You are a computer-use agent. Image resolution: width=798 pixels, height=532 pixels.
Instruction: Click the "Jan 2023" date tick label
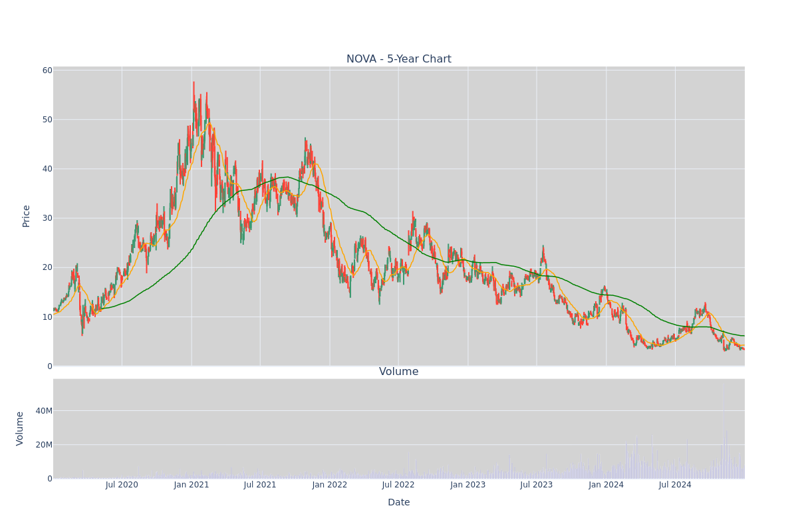[x=468, y=485]
